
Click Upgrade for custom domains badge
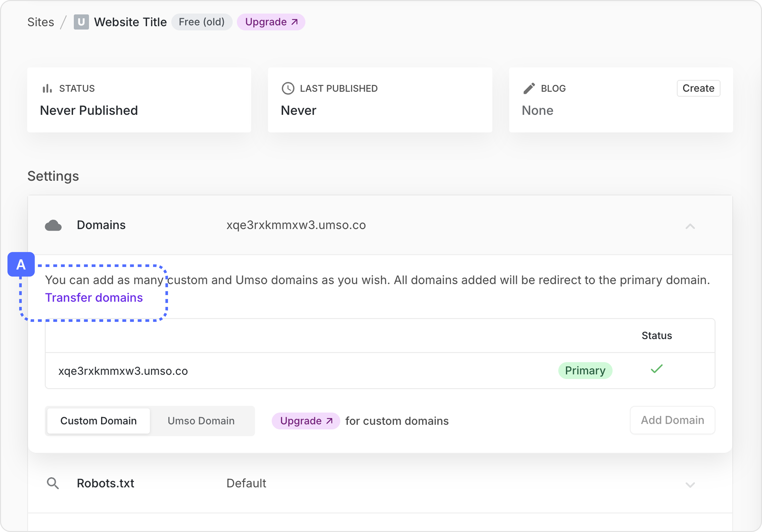tap(306, 421)
